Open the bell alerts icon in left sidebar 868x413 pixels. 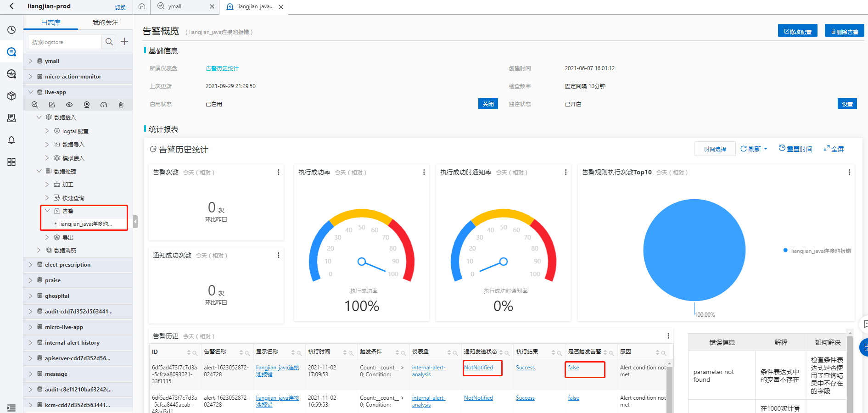pyautogui.click(x=11, y=140)
